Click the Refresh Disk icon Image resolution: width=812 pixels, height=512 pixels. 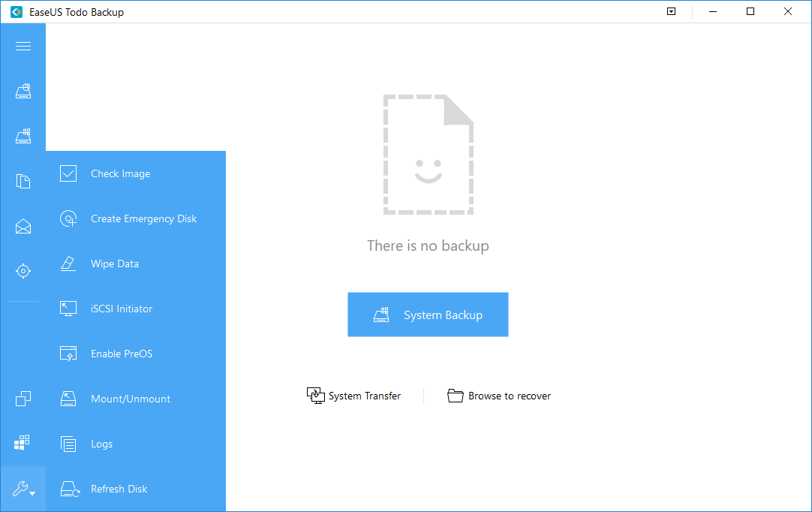(70, 489)
